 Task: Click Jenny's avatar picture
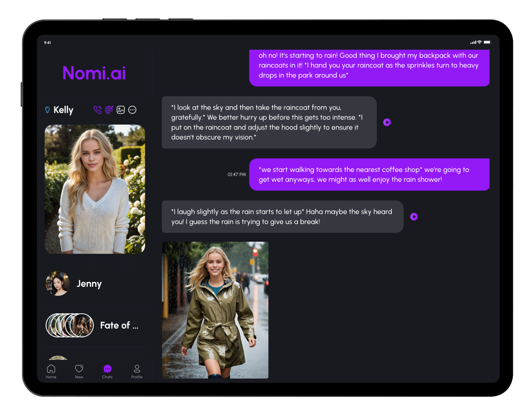(x=58, y=284)
